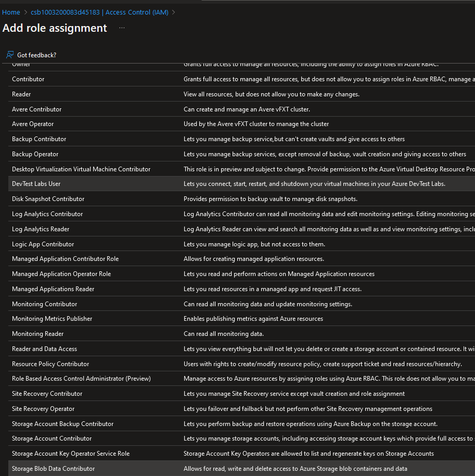
Task: Select the Disk Snapshot Contributor role
Action: (x=48, y=198)
